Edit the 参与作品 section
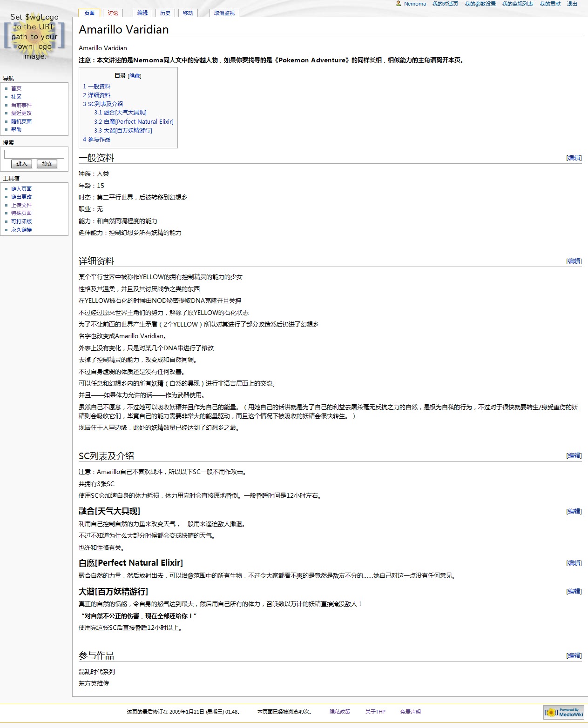 point(574,655)
